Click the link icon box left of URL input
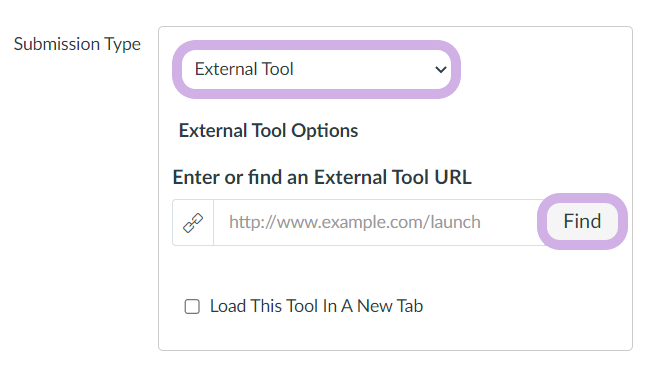Screen dimensions: 660x371 click(193, 222)
